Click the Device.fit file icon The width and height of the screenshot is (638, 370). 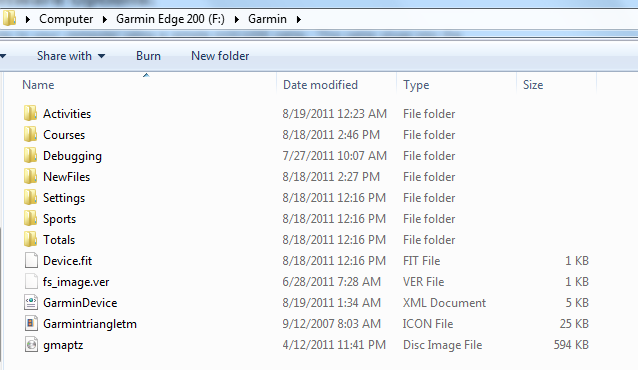tap(31, 261)
